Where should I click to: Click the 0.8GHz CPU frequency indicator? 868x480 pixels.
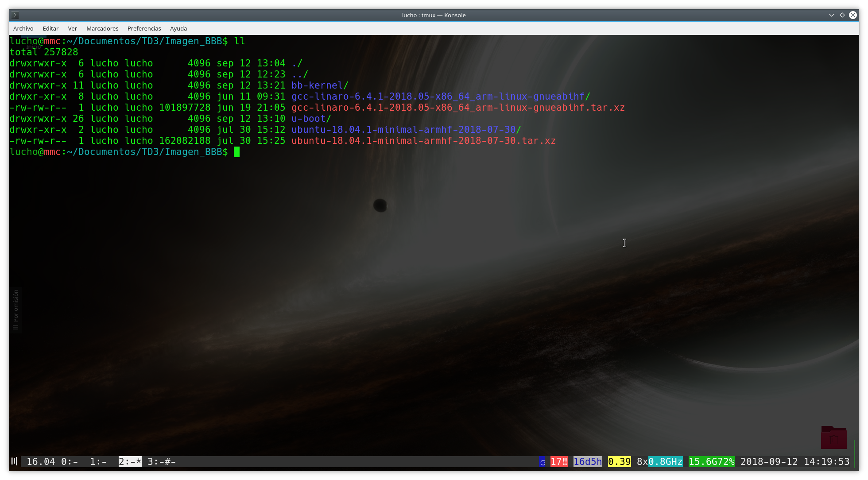pos(665,462)
